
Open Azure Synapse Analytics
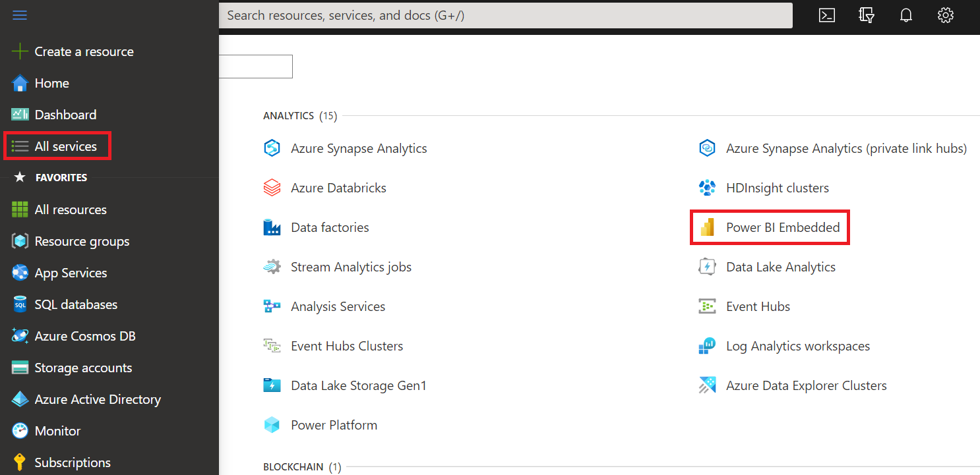tap(359, 148)
